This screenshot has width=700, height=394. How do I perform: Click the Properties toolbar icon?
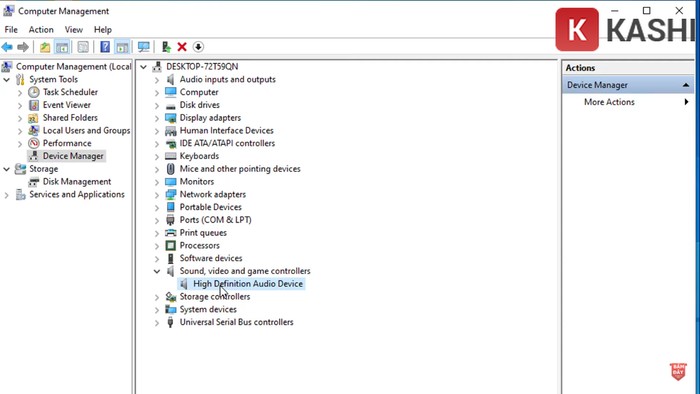83,47
